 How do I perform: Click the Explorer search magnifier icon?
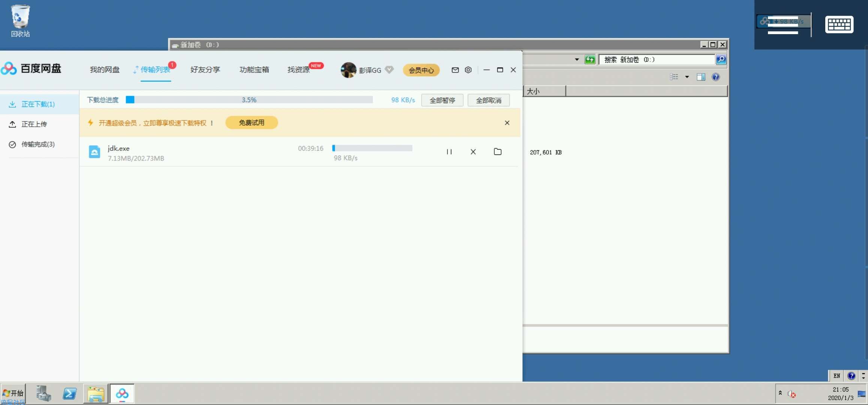(x=721, y=59)
